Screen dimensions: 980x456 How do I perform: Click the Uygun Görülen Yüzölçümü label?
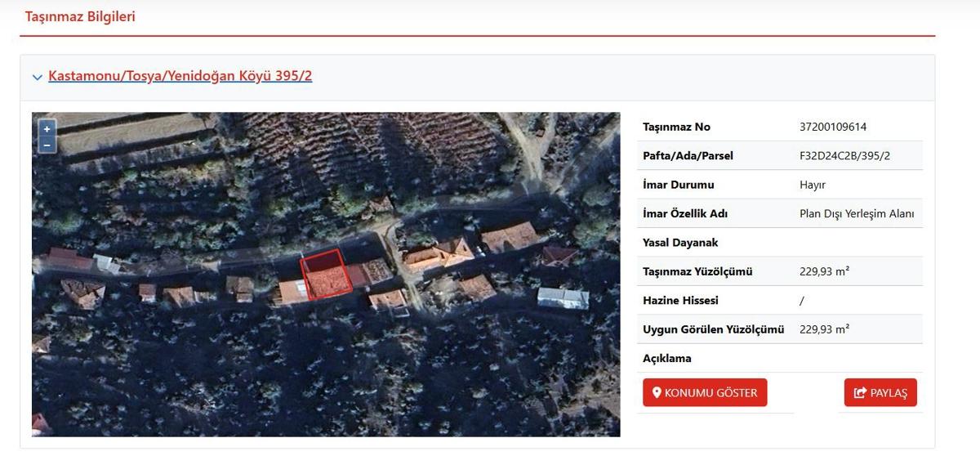(x=713, y=329)
